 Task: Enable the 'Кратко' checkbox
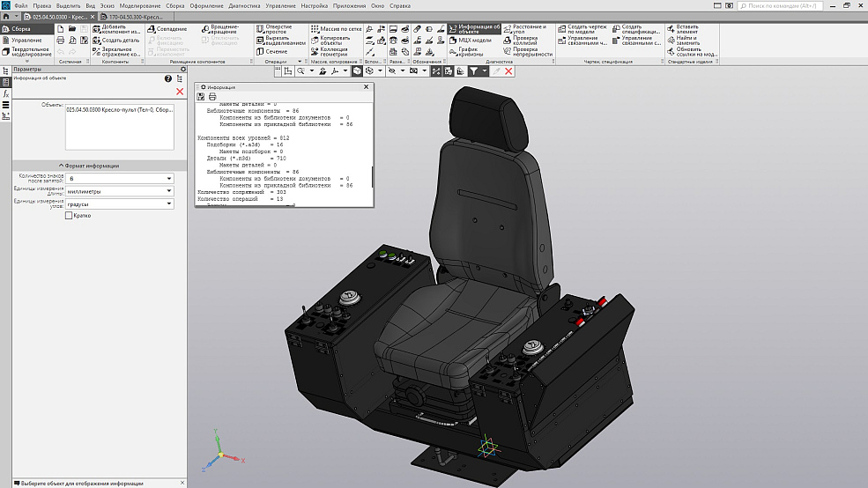[70, 216]
